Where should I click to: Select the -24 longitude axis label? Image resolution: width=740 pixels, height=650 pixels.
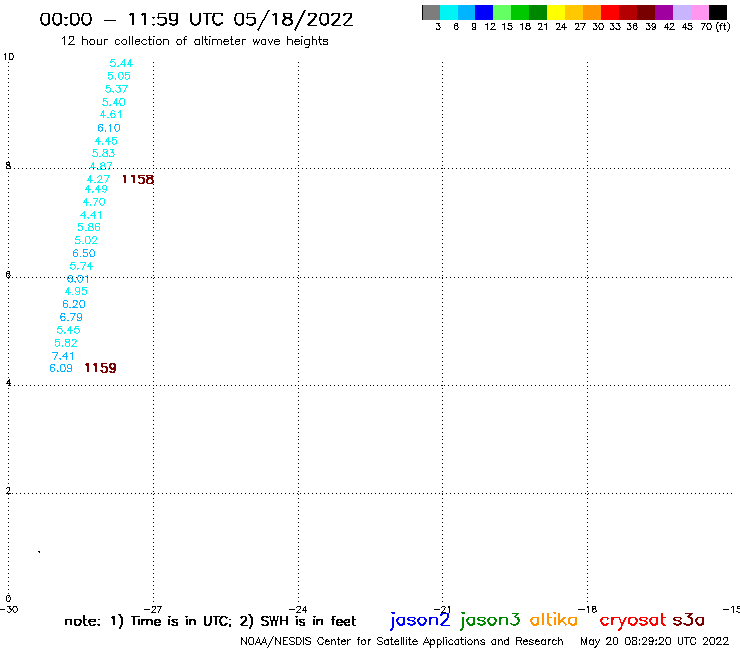tap(298, 609)
